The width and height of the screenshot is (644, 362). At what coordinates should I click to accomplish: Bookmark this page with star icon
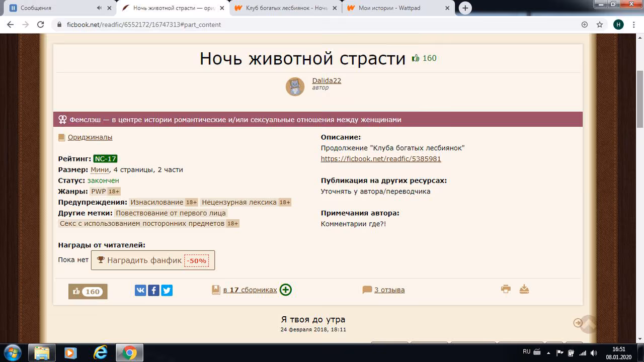pos(600,24)
